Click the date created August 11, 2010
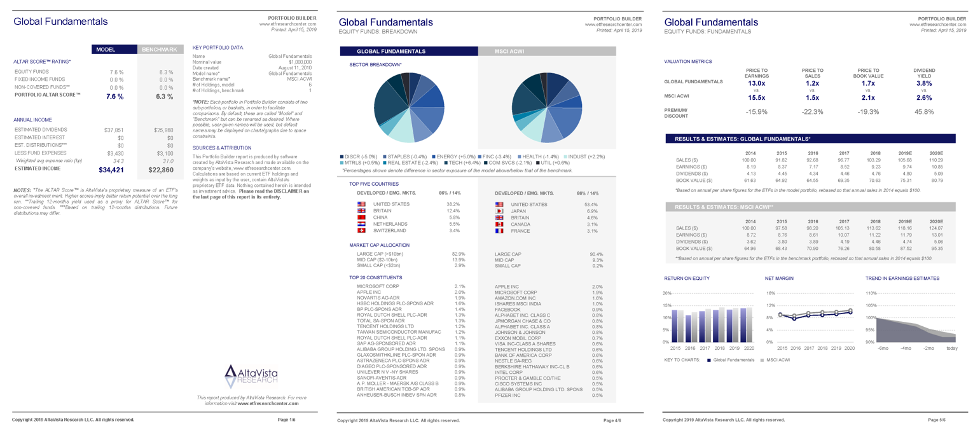This screenshot has width=980, height=428. (295, 68)
